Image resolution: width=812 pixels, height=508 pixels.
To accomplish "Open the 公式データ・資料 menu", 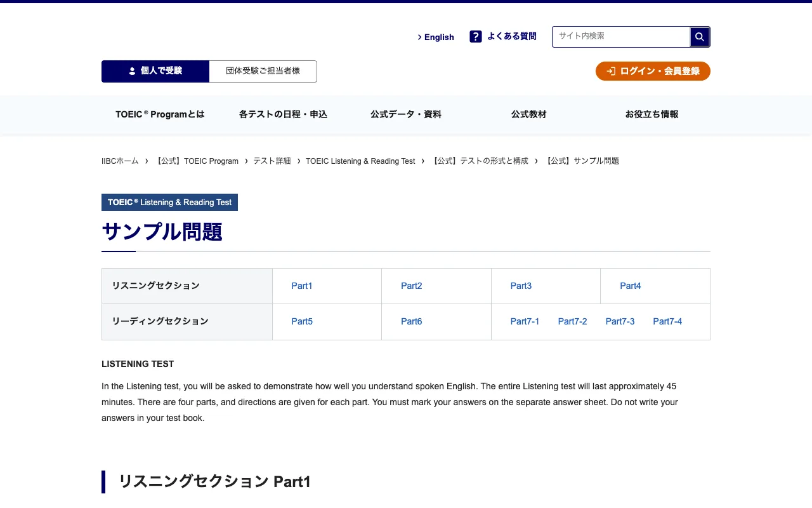I will [406, 114].
